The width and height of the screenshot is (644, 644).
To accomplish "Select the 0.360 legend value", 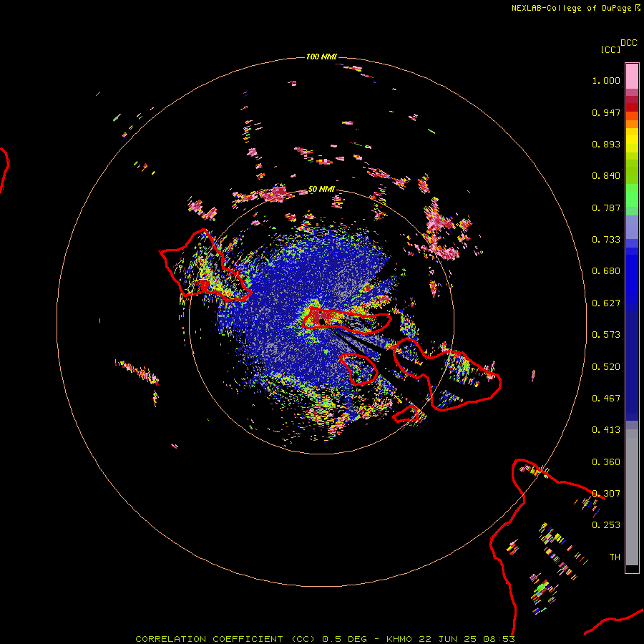I will pyautogui.click(x=606, y=462).
